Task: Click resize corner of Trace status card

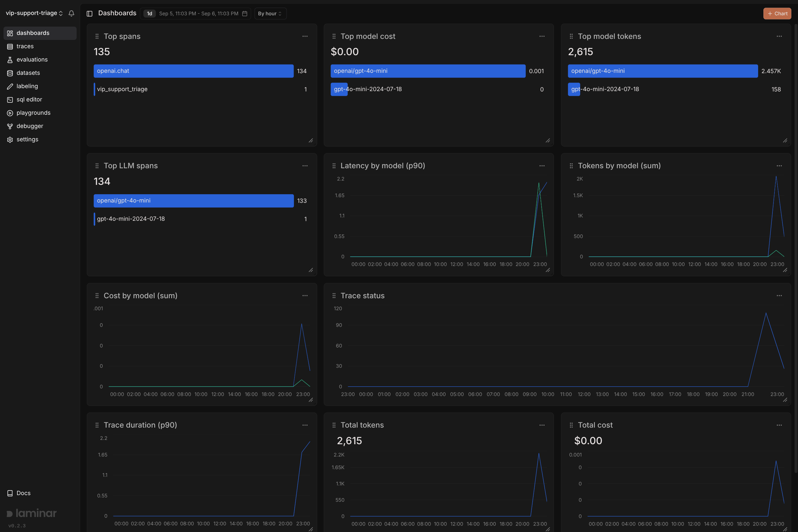Action: pyautogui.click(x=785, y=400)
